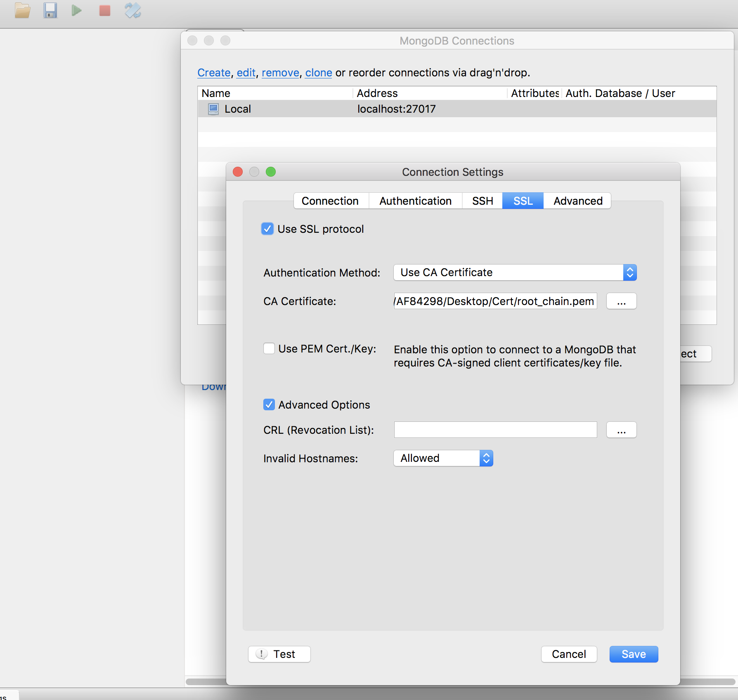The width and height of the screenshot is (738, 700).
Task: Maximize Connection Settings with green button
Action: pyautogui.click(x=271, y=172)
